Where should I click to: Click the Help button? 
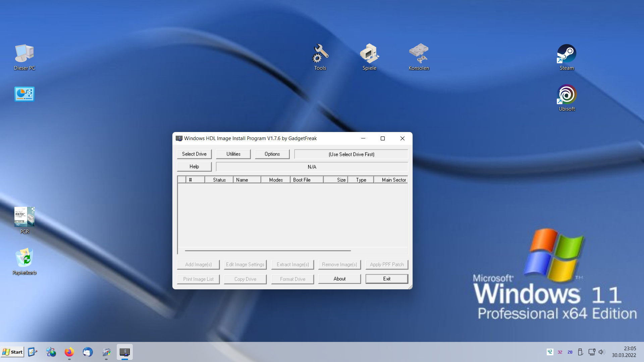coord(194,167)
